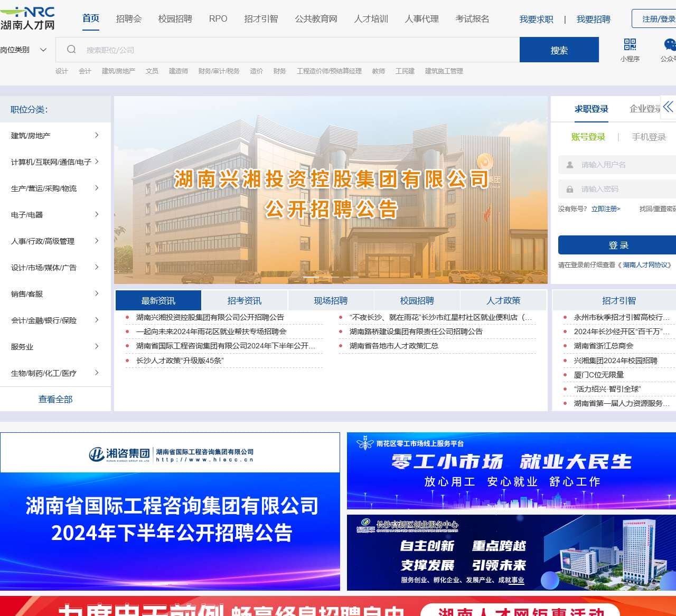Image resolution: width=676 pixels, height=616 pixels.
Task: Switch to the 招考资讯 tab
Action: point(245,300)
